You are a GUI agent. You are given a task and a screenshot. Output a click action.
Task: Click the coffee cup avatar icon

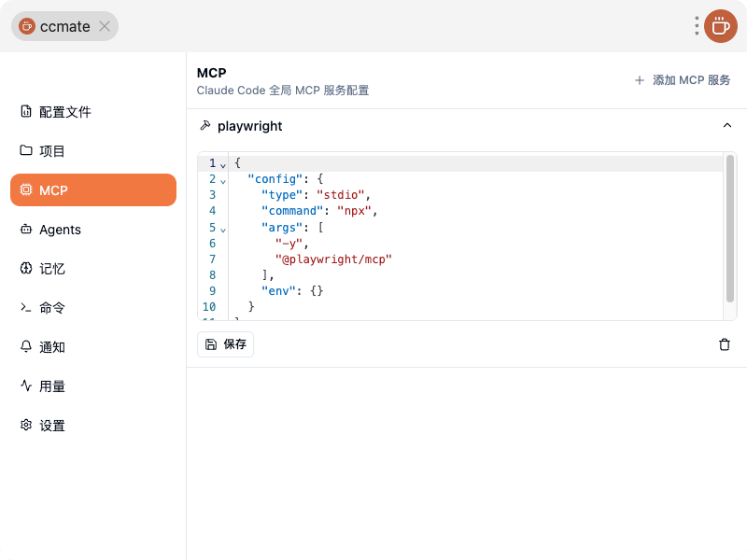tap(720, 26)
